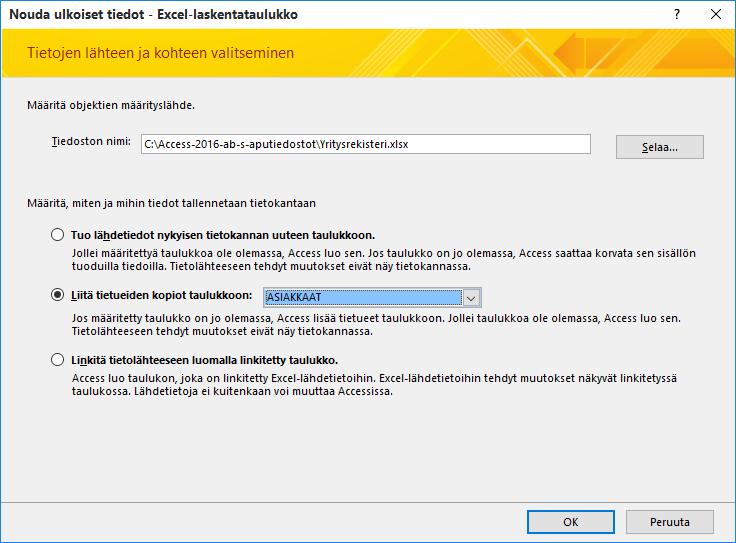The height and width of the screenshot is (543, 736).
Task: Close the Nouda ulkoiset tiedot dialog
Action: click(716, 14)
